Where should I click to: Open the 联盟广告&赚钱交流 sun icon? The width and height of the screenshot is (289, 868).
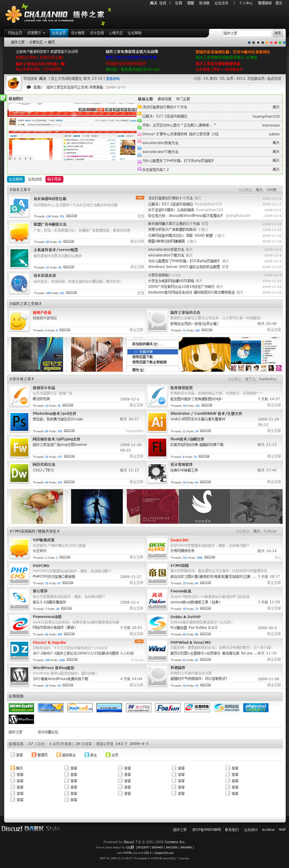click(19, 233)
